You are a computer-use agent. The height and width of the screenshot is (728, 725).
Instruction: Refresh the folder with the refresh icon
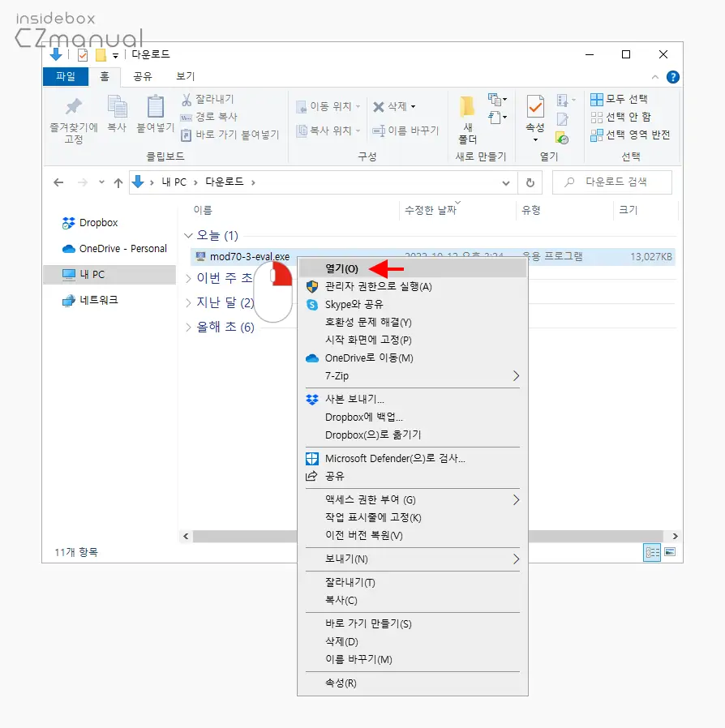[530, 182]
